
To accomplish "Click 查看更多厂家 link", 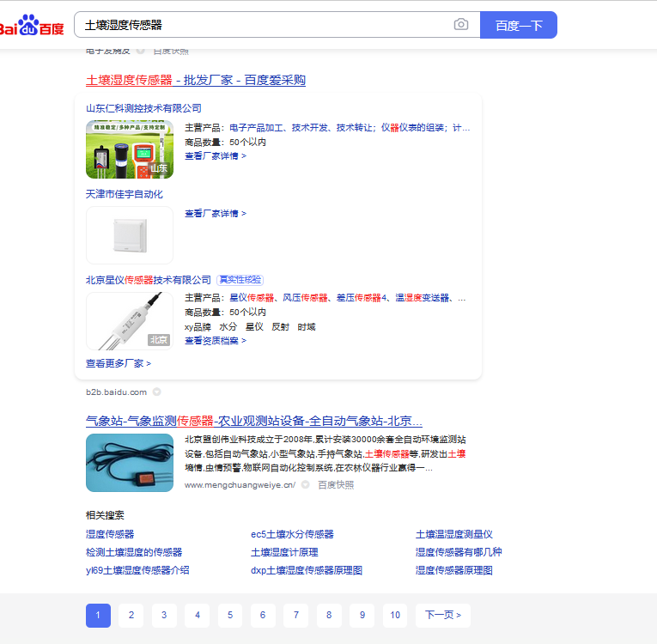I will [119, 363].
